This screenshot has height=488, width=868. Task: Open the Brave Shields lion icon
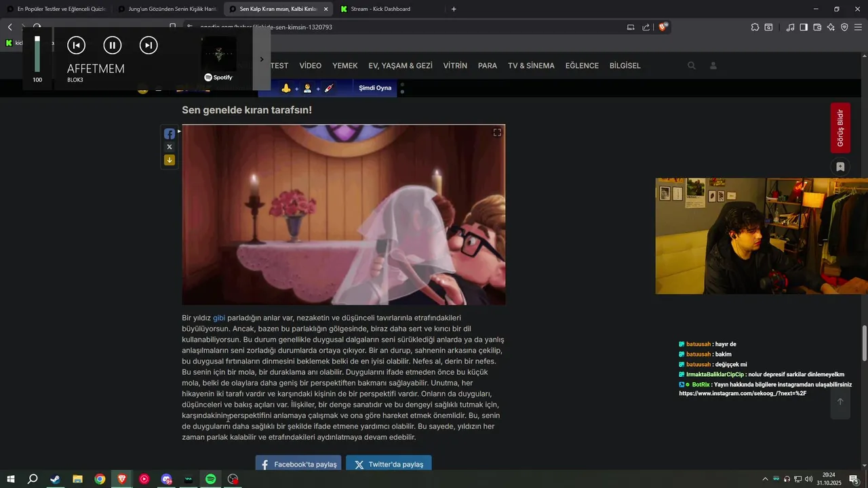663,27
